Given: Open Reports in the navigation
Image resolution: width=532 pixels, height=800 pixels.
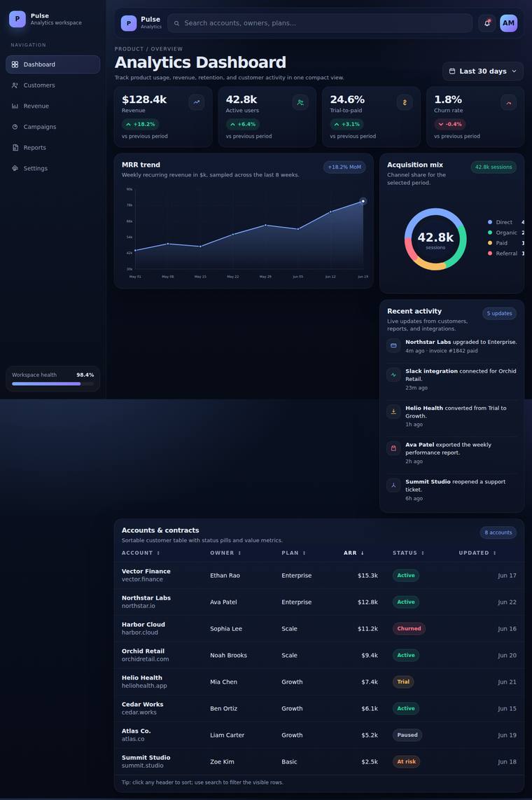Looking at the screenshot, I should (53, 147).
